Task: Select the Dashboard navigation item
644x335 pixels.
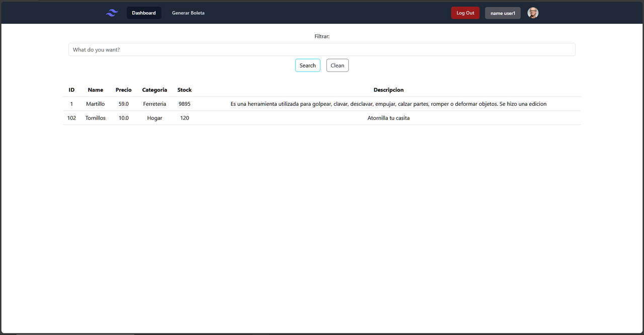Action: click(144, 13)
